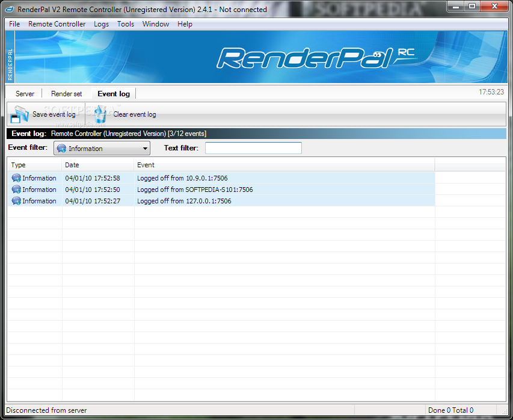This screenshot has width=513, height=420.
Task: Open the Help menu
Action: tap(185, 24)
